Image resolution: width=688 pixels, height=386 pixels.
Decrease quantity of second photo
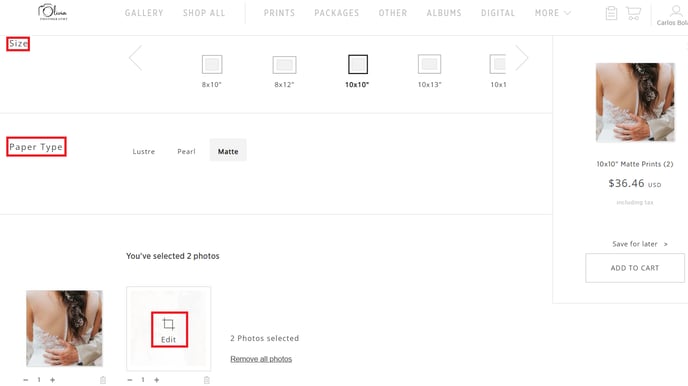pos(130,380)
